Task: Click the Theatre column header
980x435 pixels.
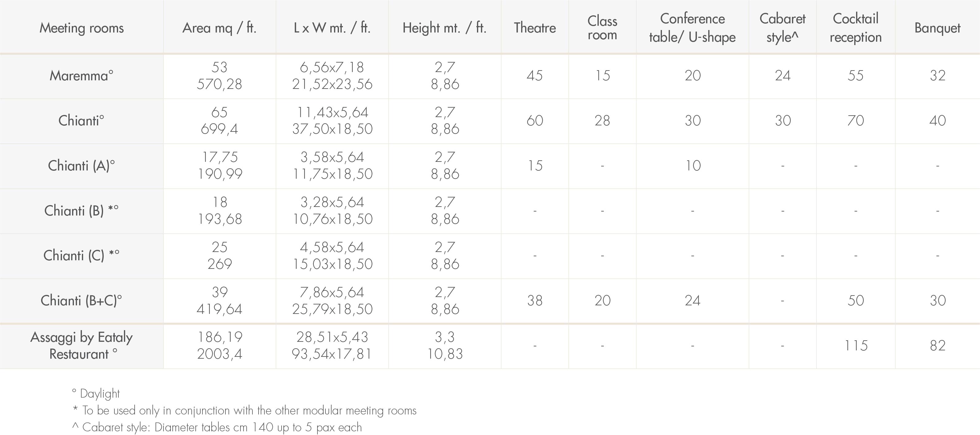Action: pyautogui.click(x=535, y=28)
